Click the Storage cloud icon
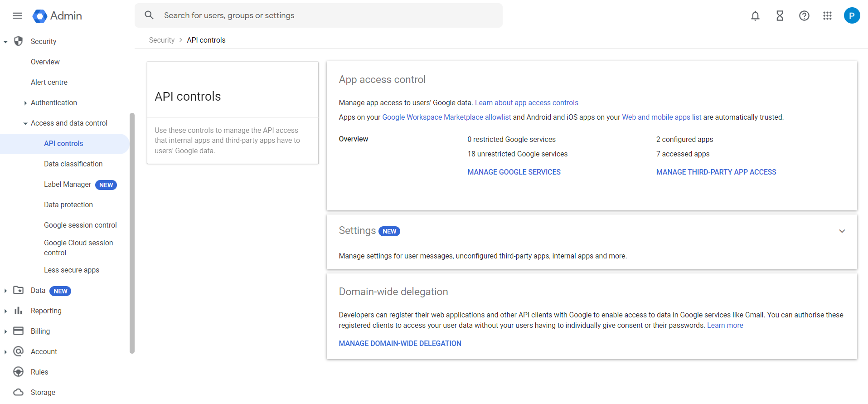This screenshot has width=868, height=404. click(18, 392)
